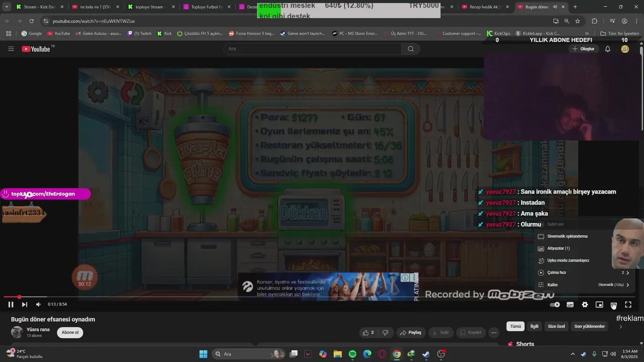644x362 pixels.
Task: Switch to the 'Stream - Kick' browser tab
Action: click(x=39, y=7)
